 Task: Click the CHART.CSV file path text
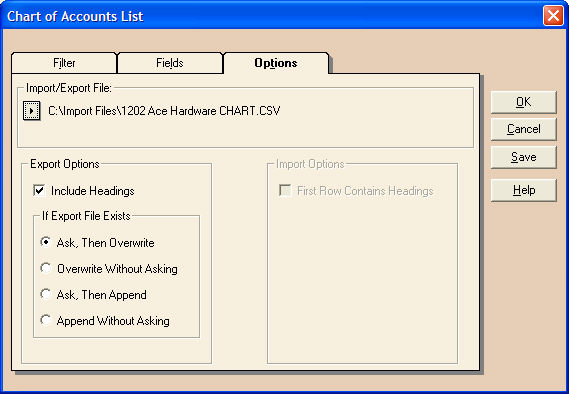coord(164,111)
